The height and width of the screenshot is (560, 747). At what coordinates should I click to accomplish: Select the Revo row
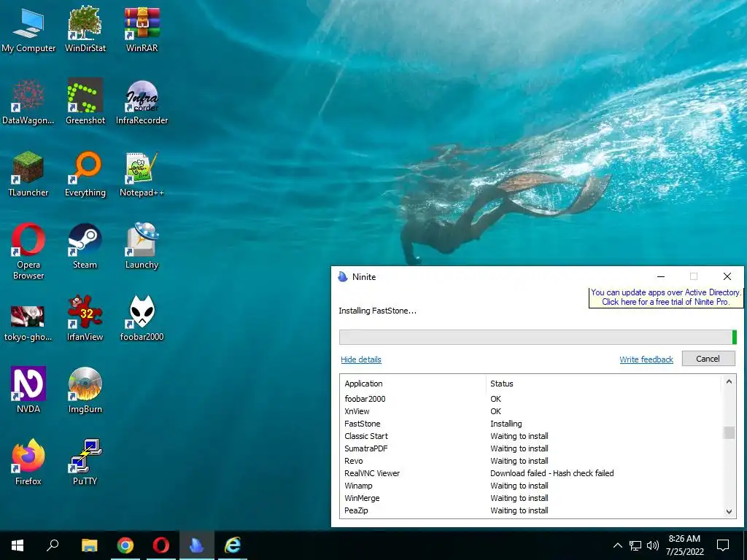point(532,461)
